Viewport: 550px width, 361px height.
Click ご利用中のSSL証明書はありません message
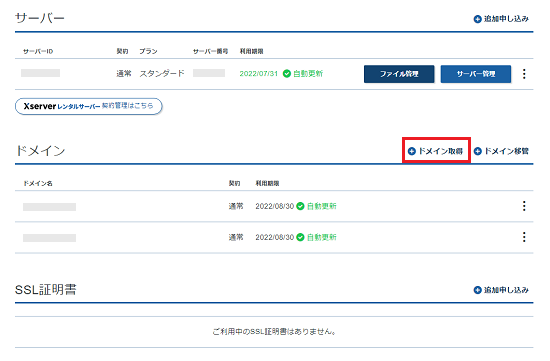[x=274, y=332]
